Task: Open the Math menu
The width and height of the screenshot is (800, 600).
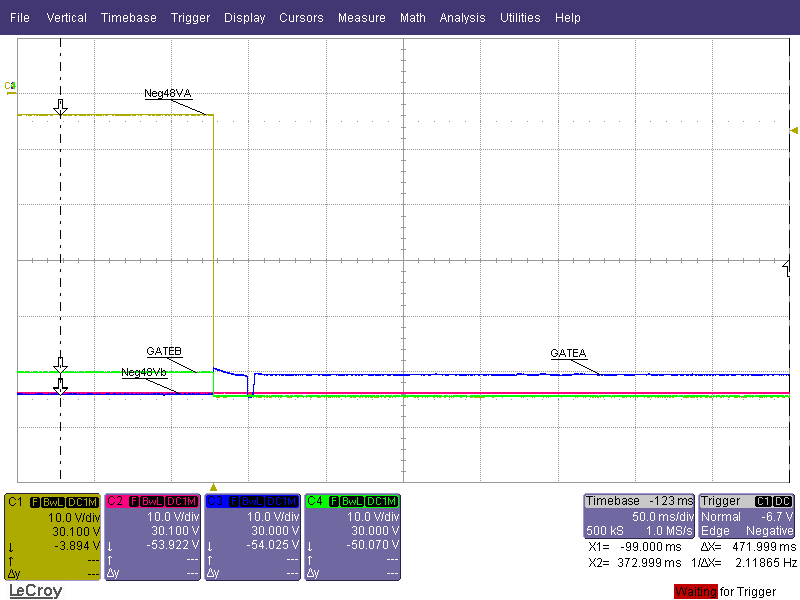Action: click(413, 17)
